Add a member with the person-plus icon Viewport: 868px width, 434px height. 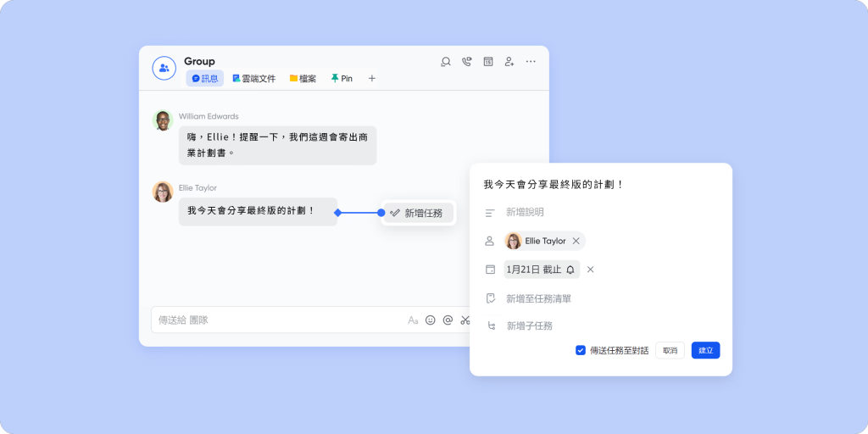tap(509, 61)
